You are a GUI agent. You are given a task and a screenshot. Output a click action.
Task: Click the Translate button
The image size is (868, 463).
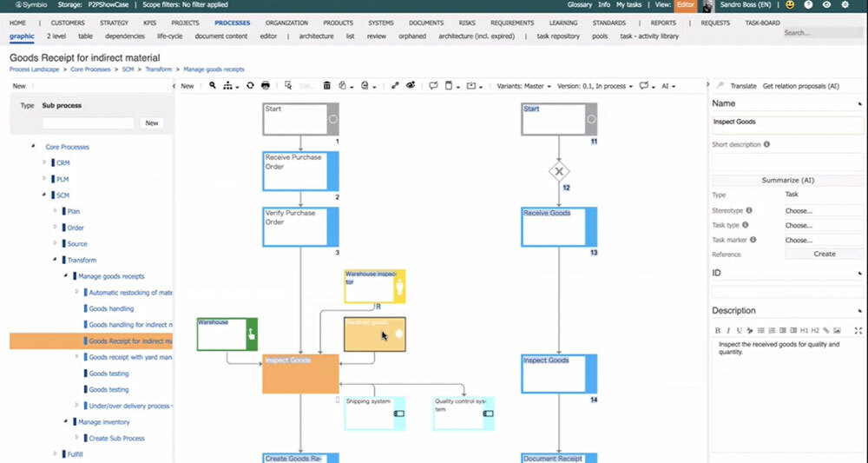(x=743, y=86)
